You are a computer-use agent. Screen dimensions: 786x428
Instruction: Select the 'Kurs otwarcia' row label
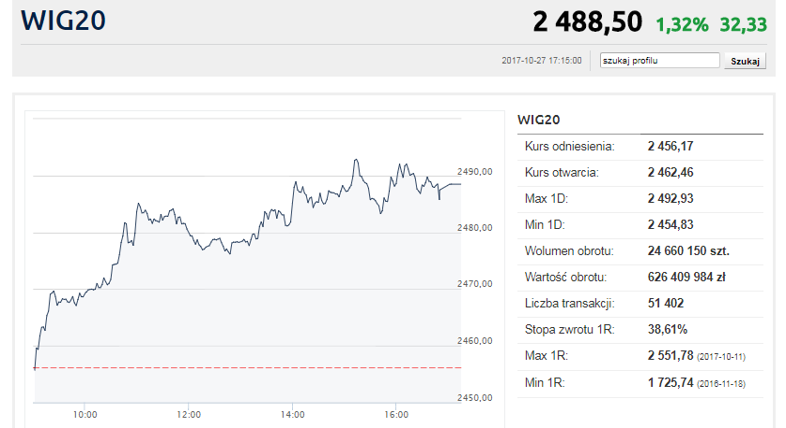tap(562, 172)
